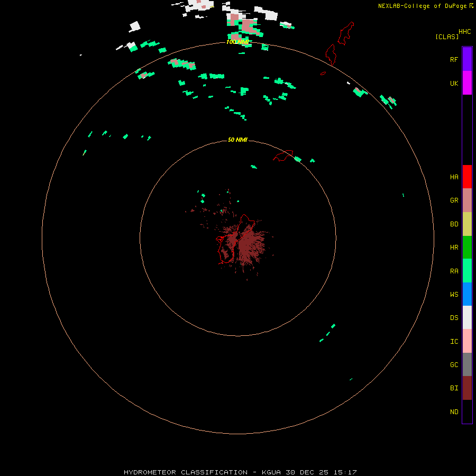Click the [CLAS] units label
Viewport: 476px width, 476px height.
447,36
